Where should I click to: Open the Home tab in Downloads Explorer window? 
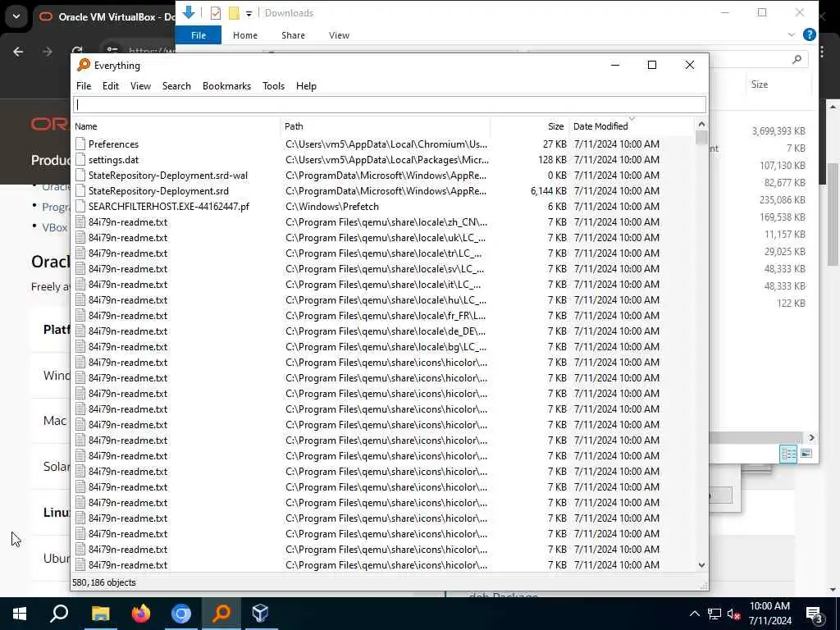244,35
